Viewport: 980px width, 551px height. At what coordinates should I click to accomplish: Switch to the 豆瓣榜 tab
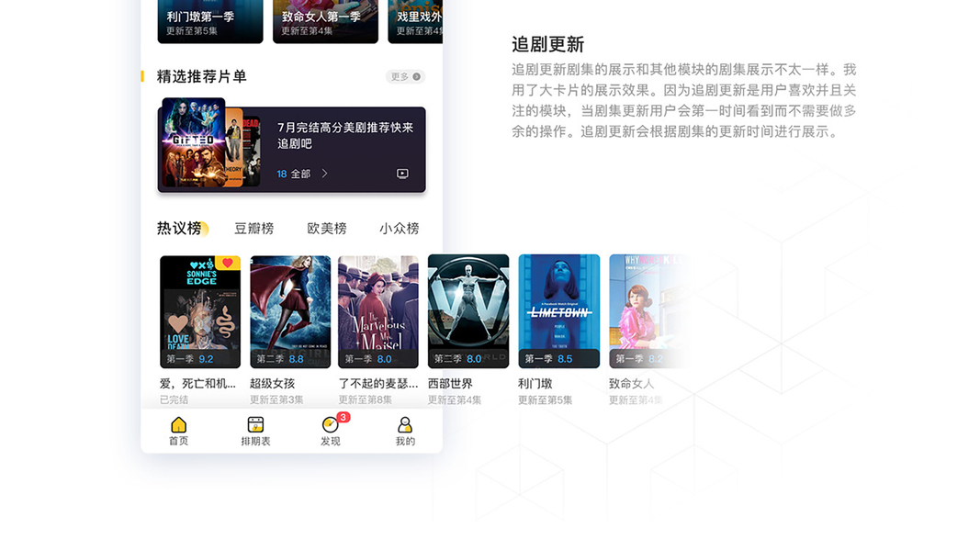click(x=253, y=229)
